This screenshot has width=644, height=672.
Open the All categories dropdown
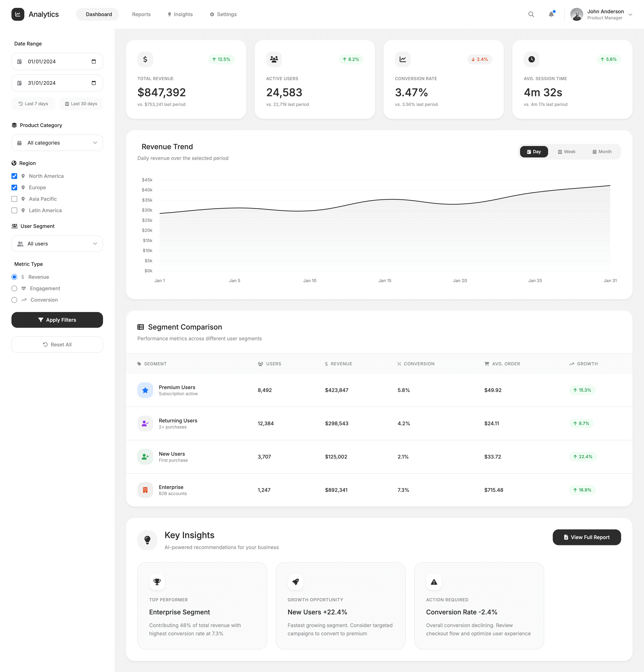(x=57, y=143)
